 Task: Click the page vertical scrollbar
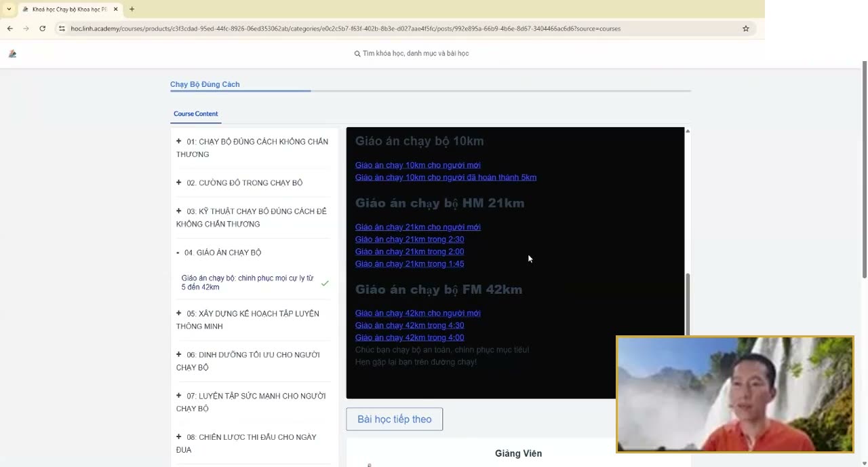[865, 169]
